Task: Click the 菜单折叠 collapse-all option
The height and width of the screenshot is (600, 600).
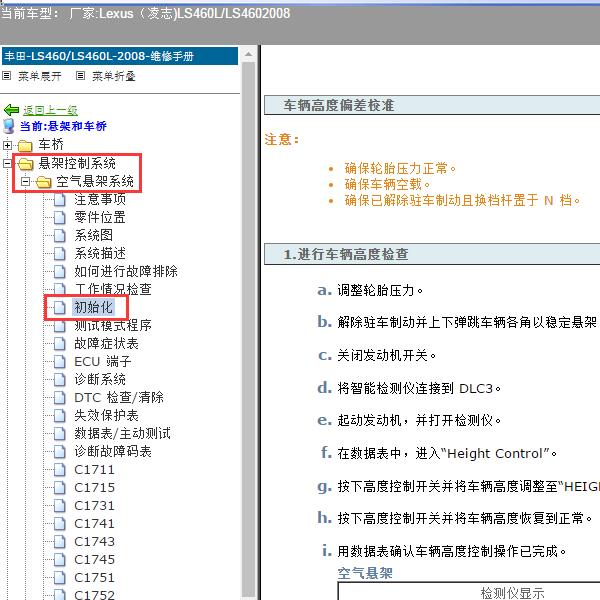Action: pos(114,76)
